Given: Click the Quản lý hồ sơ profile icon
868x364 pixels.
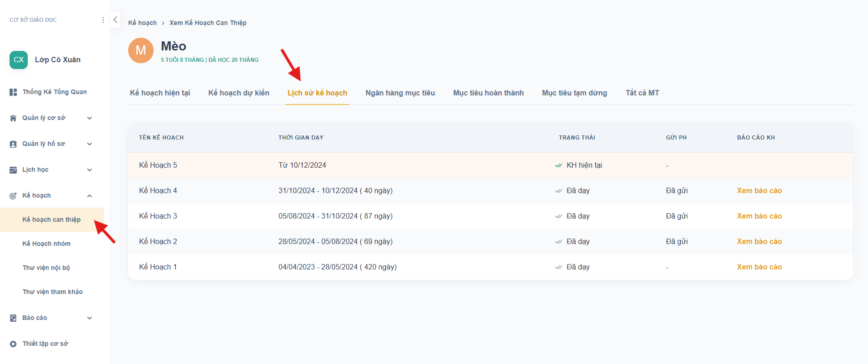Looking at the screenshot, I should click(13, 144).
